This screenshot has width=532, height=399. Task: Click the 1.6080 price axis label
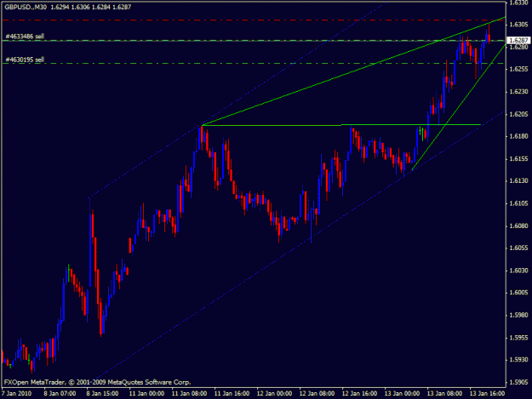click(518, 225)
